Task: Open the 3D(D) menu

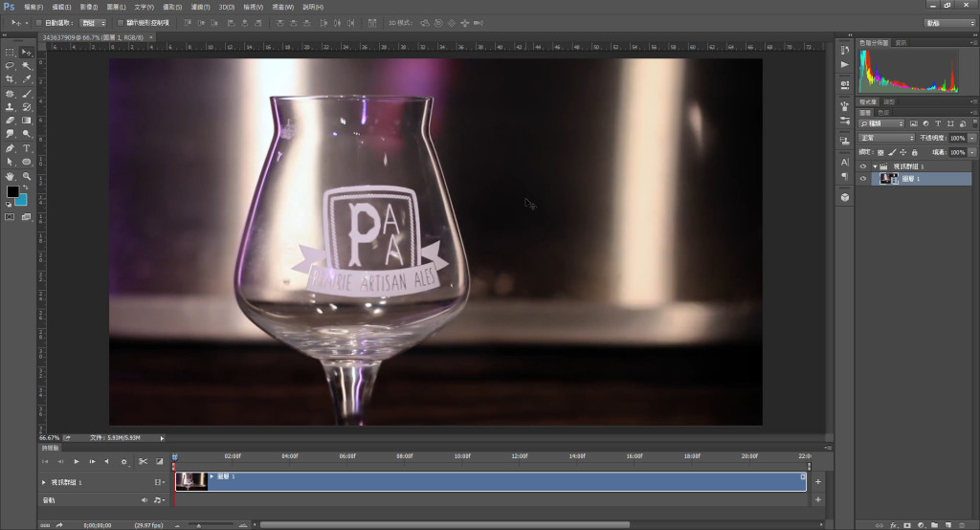Action: coord(226,7)
